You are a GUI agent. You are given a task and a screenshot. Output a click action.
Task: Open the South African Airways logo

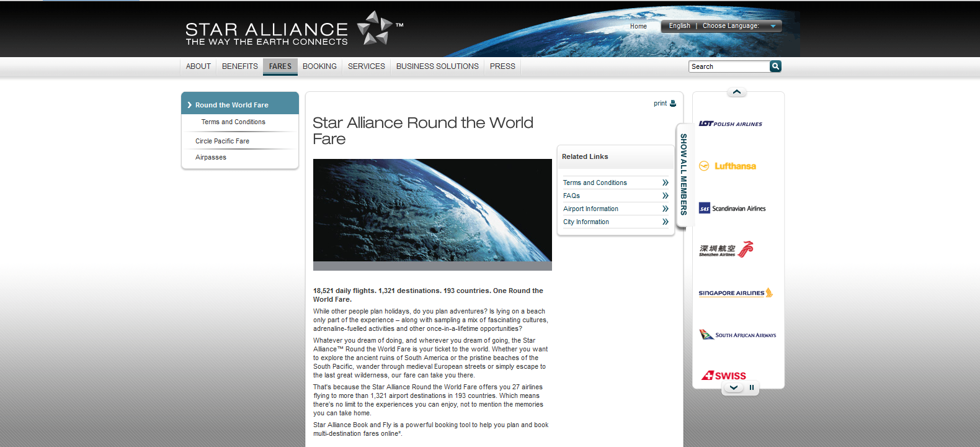coord(737,335)
